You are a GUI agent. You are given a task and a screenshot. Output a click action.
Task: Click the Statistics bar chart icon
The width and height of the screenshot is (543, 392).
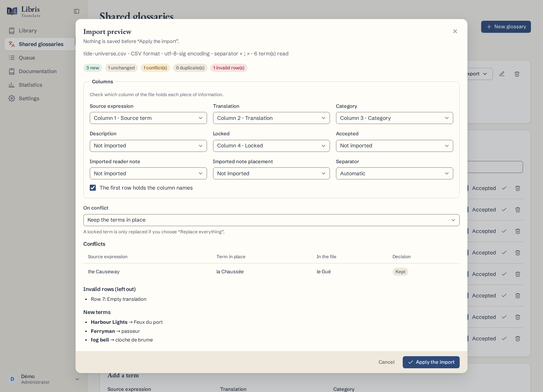(12, 85)
